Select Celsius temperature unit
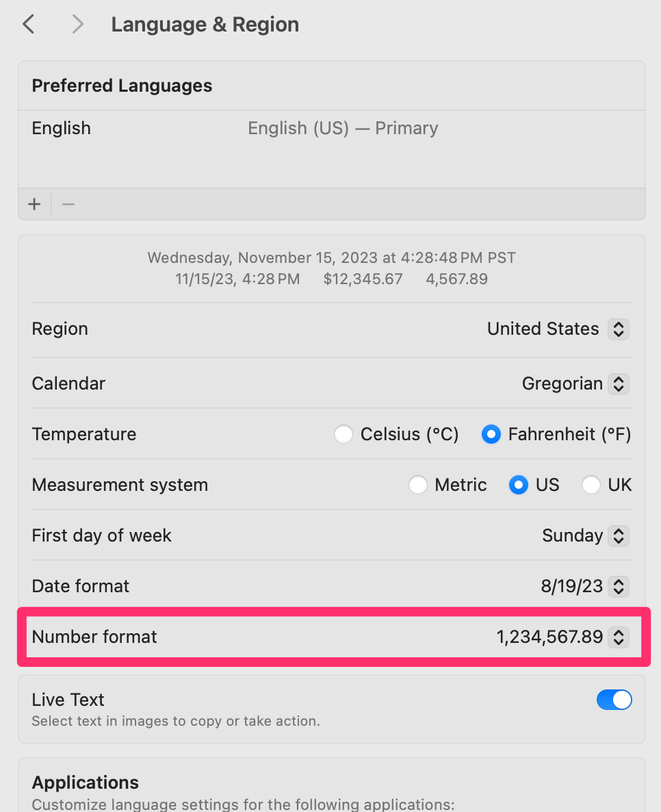Screen dimensions: 661x812 click(x=344, y=434)
